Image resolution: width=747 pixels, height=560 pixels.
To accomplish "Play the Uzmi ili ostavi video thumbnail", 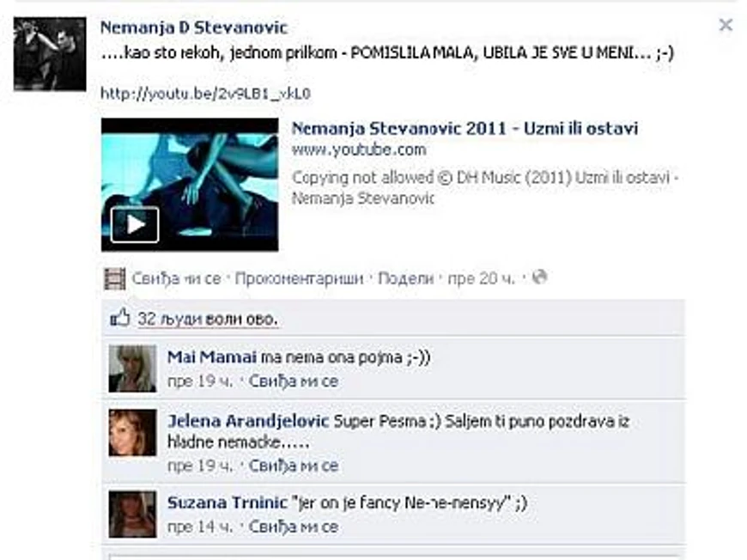I will tap(190, 185).
